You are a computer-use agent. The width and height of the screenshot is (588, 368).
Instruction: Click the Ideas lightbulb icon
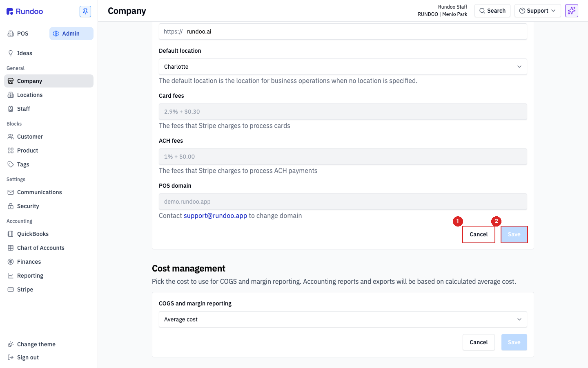coord(11,53)
